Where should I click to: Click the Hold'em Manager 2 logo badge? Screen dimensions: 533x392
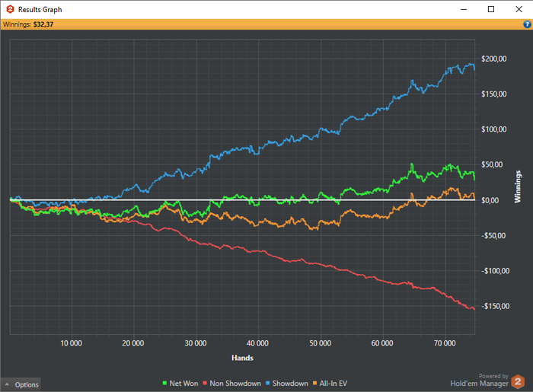click(518, 382)
